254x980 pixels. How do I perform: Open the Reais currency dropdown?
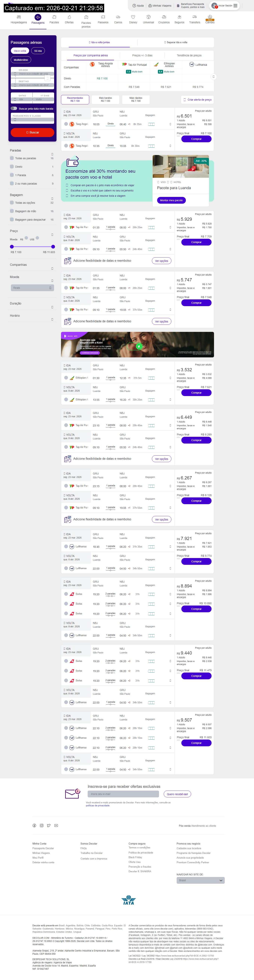pos(32,288)
